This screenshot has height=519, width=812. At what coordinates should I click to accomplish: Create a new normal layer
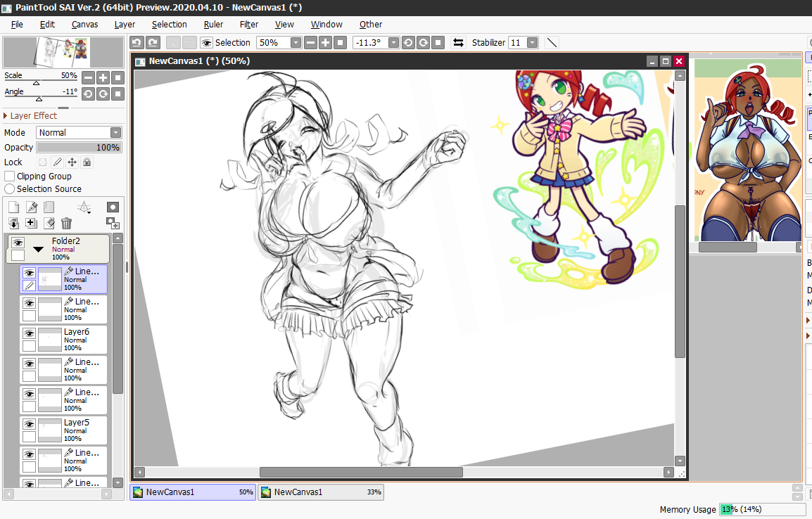(x=14, y=207)
